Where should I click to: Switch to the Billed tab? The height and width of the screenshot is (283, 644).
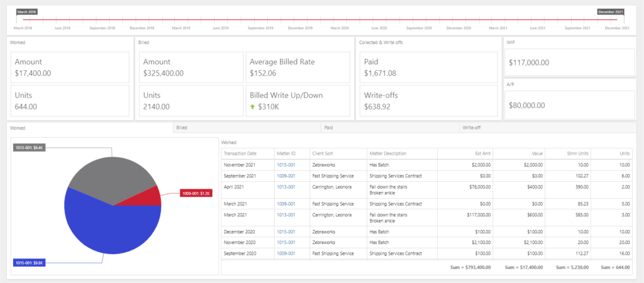182,128
